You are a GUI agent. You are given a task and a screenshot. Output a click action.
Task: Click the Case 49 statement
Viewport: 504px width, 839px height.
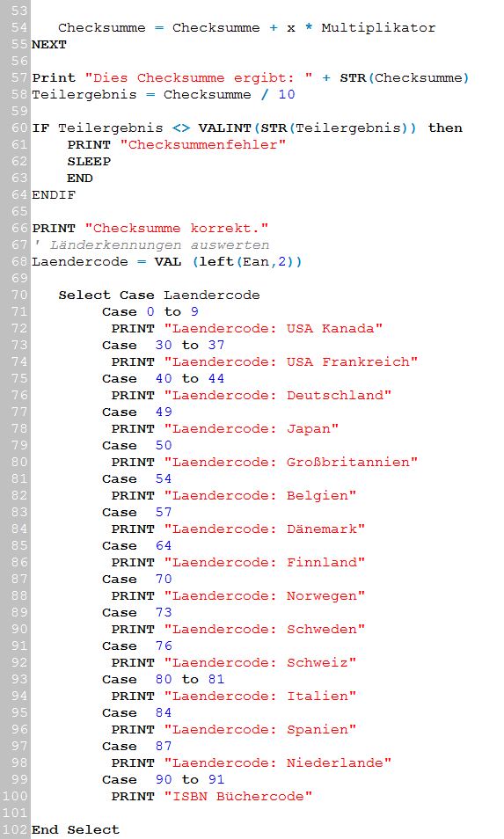click(x=137, y=412)
